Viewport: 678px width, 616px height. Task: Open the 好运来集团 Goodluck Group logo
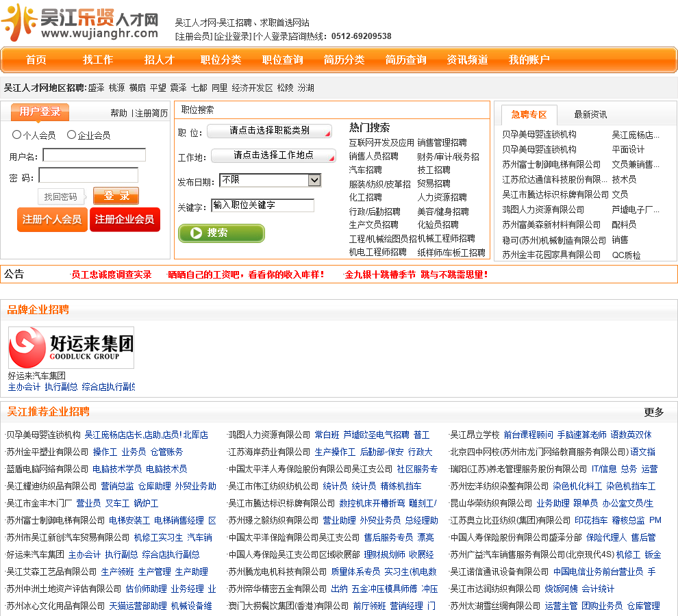71,348
